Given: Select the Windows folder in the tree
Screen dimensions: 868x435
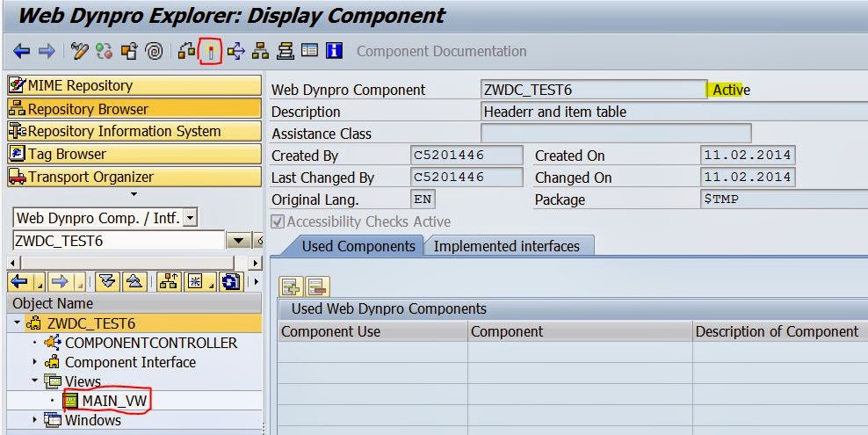Looking at the screenshot, I should coord(93,420).
